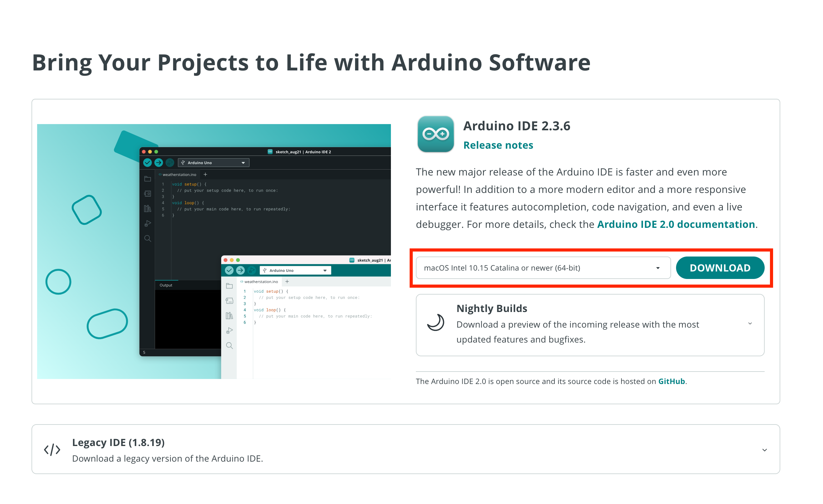The height and width of the screenshot is (504, 823).
Task: Click the boards manager icon in dark sidebar
Action: [147, 194]
